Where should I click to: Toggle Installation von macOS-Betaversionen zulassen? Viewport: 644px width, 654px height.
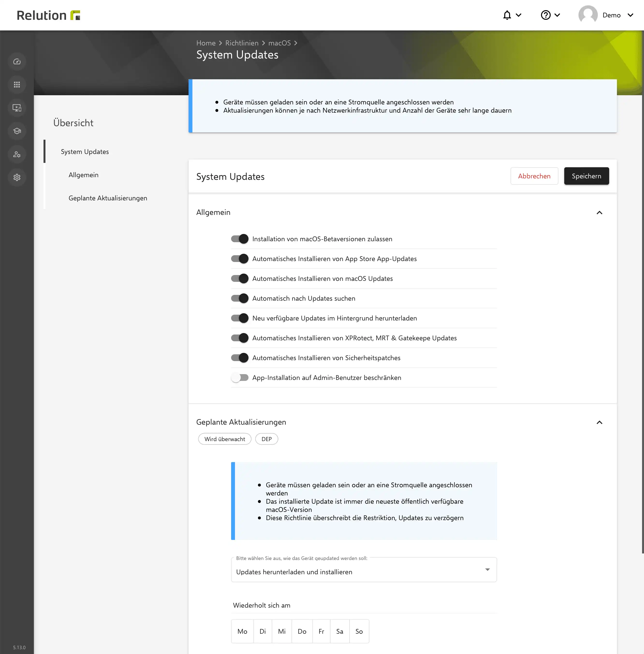[240, 239]
